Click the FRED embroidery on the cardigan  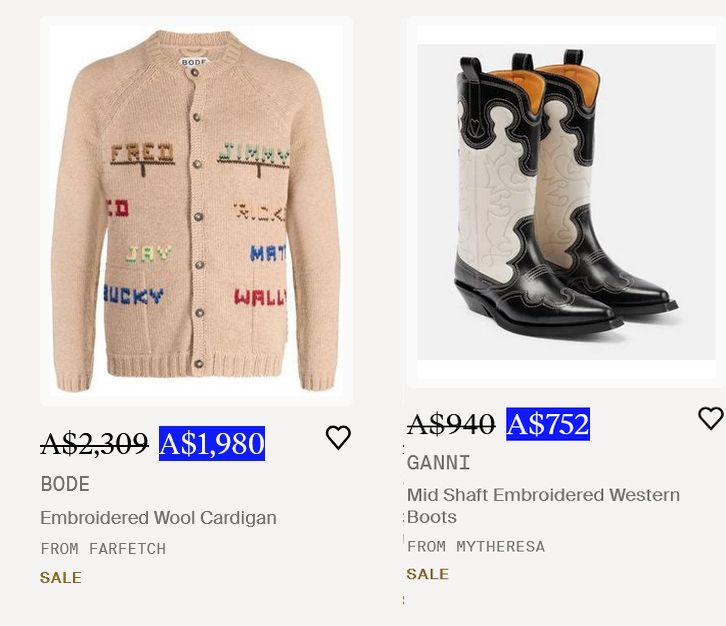(x=141, y=154)
